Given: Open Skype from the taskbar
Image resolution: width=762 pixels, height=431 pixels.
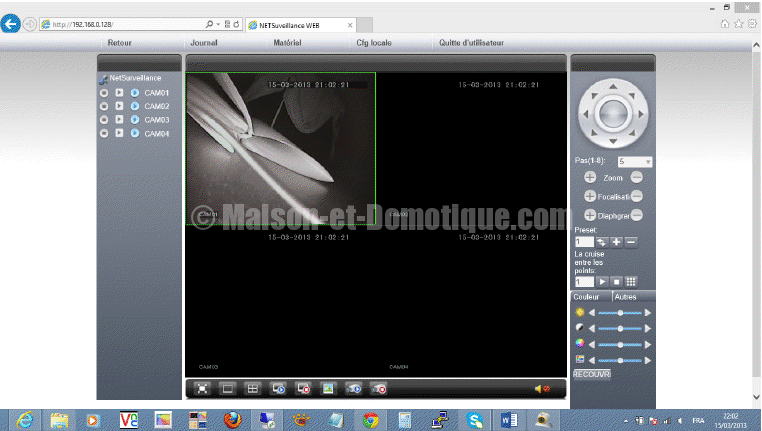Looking at the screenshot, I should click(474, 420).
